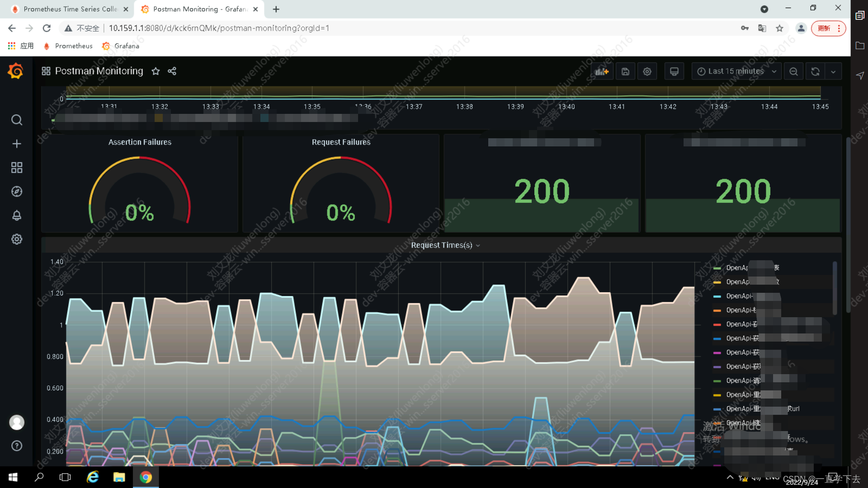Open dashboard settings gear in top toolbar

pos(647,71)
